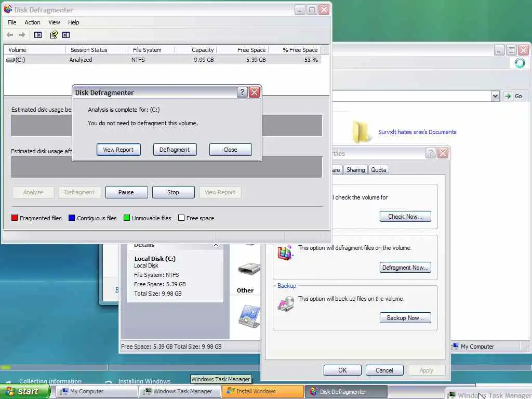Open the Help menu
This screenshot has width=532, height=399.
tap(73, 22)
